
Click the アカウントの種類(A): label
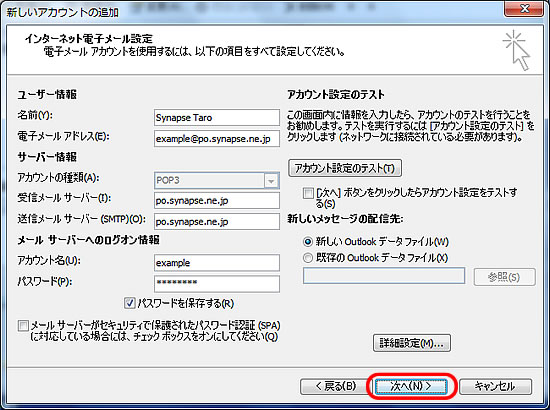point(58,178)
